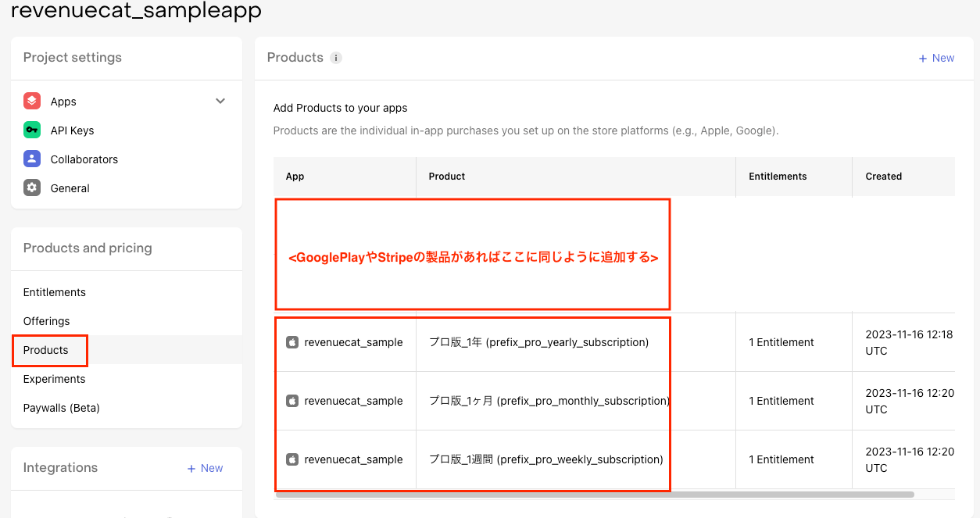Click revenuecat_sample in the weekly subscription row

353,459
